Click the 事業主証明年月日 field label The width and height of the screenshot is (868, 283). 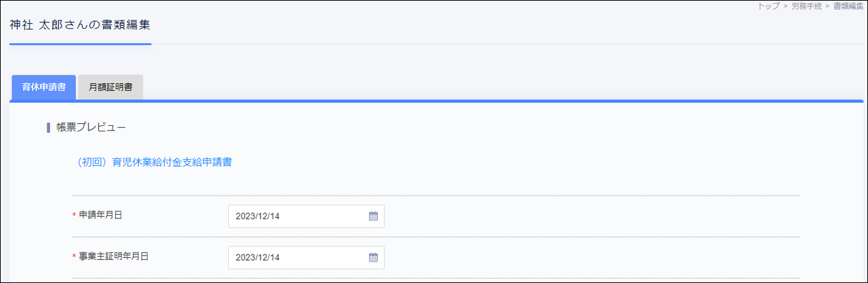pos(114,256)
